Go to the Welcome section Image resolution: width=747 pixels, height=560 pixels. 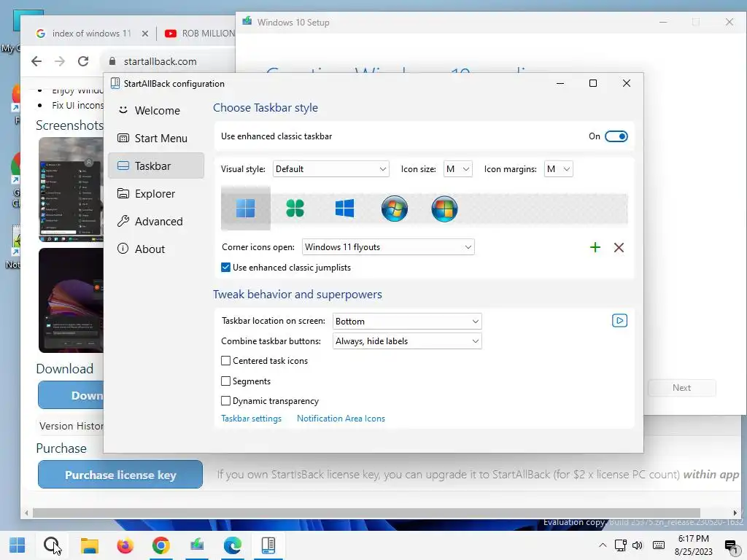pyautogui.click(x=156, y=111)
